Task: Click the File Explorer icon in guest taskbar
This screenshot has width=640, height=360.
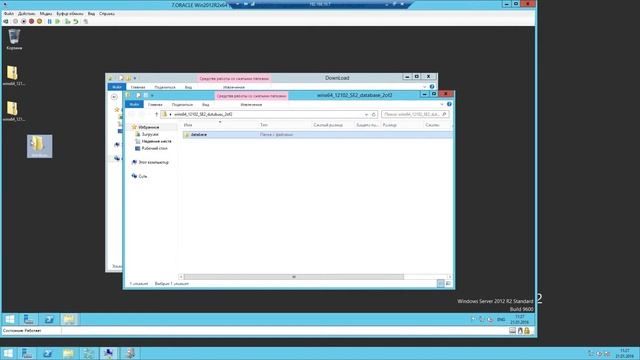Action: [69, 319]
